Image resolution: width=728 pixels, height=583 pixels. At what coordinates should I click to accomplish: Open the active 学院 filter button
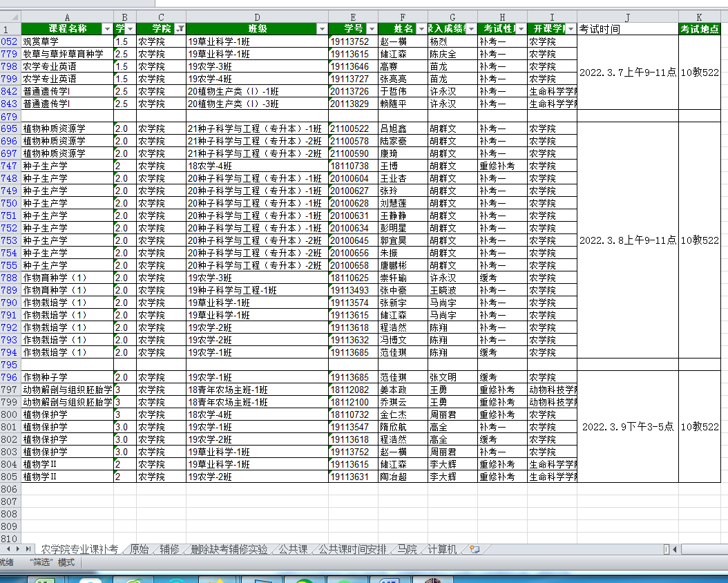point(180,29)
